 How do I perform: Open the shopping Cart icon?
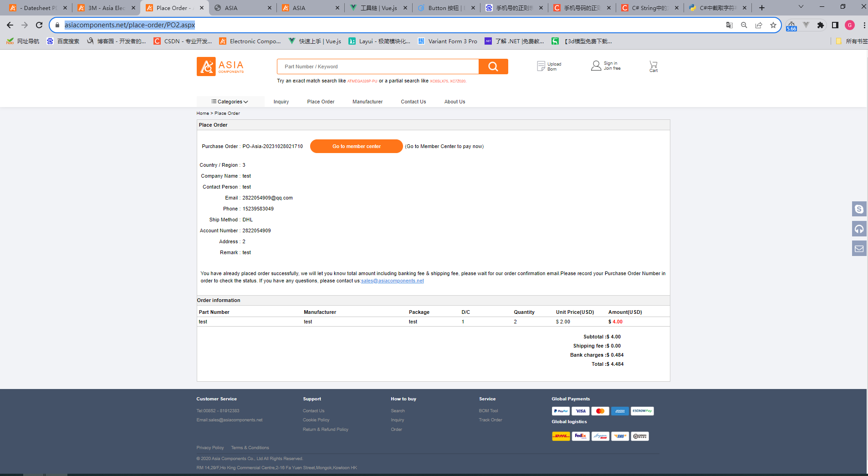653,66
